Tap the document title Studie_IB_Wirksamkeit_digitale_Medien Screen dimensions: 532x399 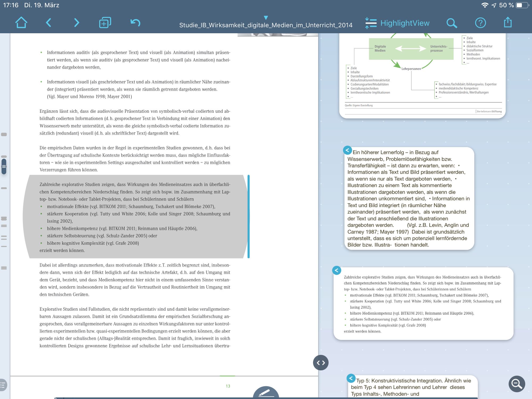[x=266, y=25]
